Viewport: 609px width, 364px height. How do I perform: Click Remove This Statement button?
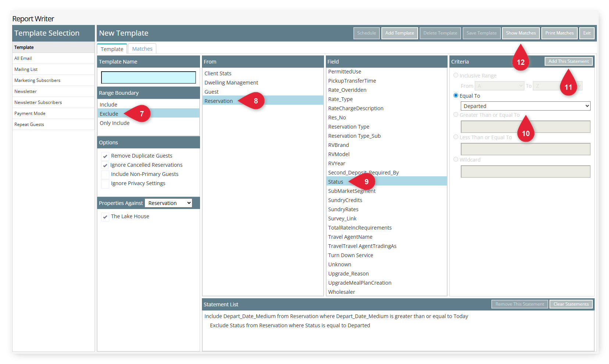point(520,304)
